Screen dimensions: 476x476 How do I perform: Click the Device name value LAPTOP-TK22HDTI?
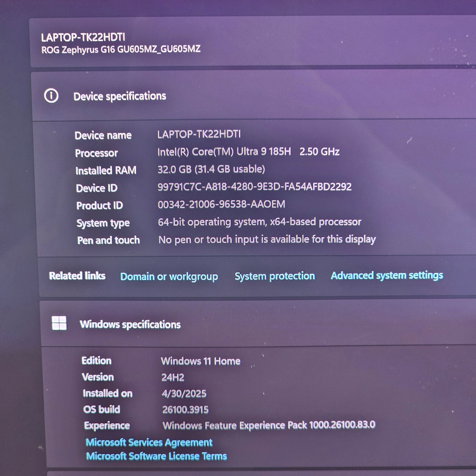coord(199,134)
